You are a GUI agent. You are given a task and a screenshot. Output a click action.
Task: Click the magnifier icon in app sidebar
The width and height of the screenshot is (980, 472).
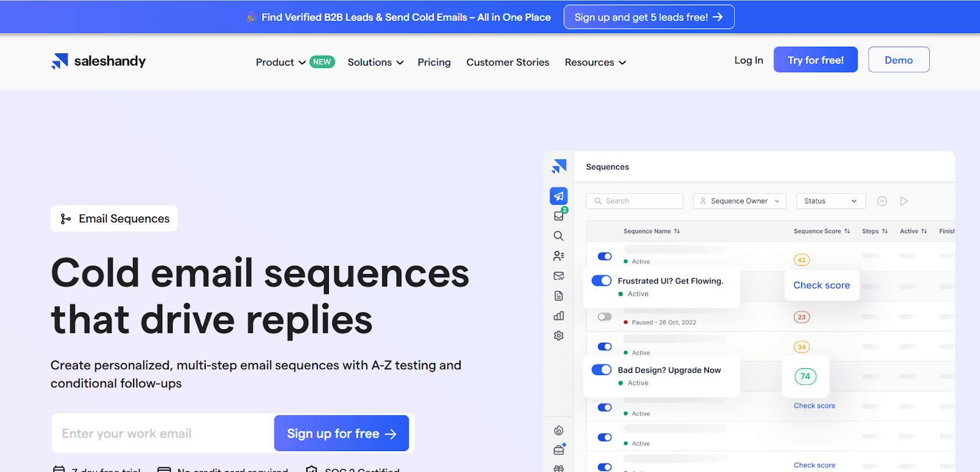click(559, 236)
